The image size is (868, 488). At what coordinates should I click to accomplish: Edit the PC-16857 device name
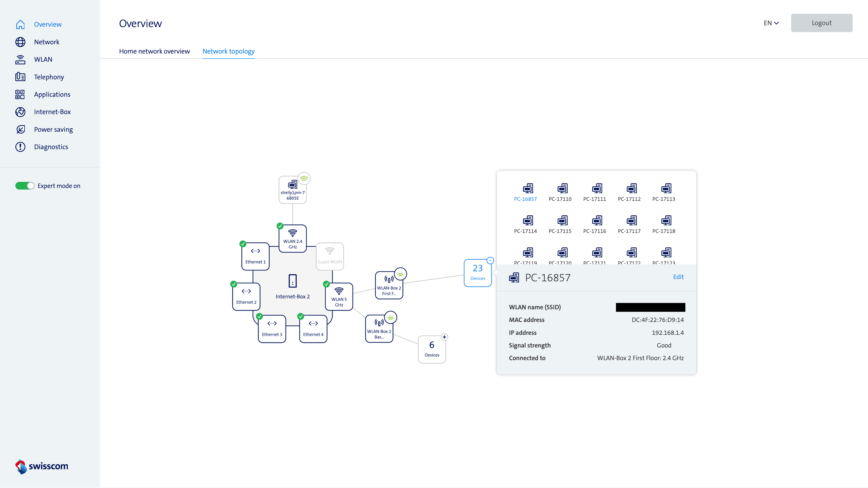click(678, 277)
